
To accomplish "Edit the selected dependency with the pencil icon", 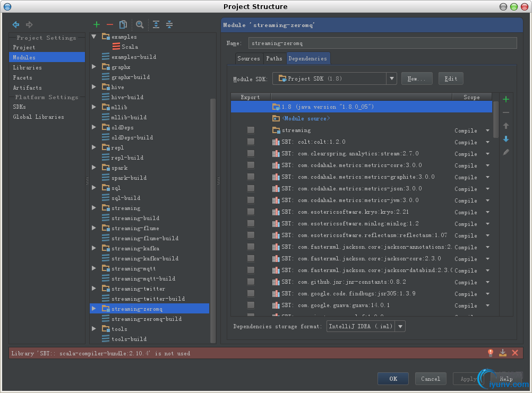I will [506, 152].
